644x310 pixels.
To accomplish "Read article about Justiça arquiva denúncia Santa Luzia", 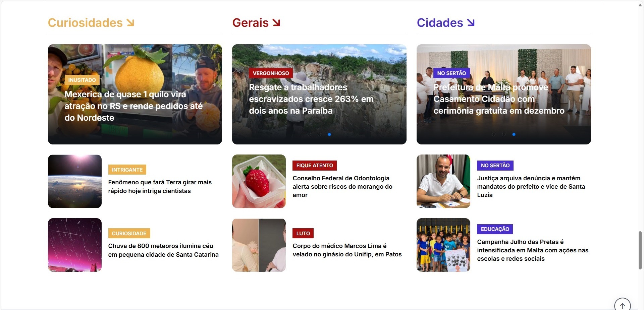I will (x=531, y=187).
